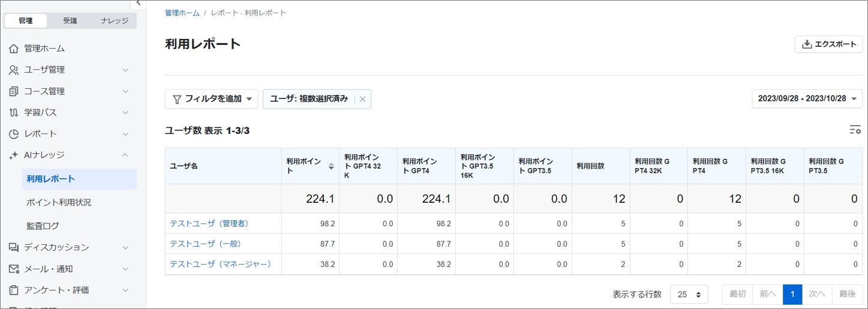
Task: Click the sparkle icon for AIナレッジ
Action: pos(14,155)
